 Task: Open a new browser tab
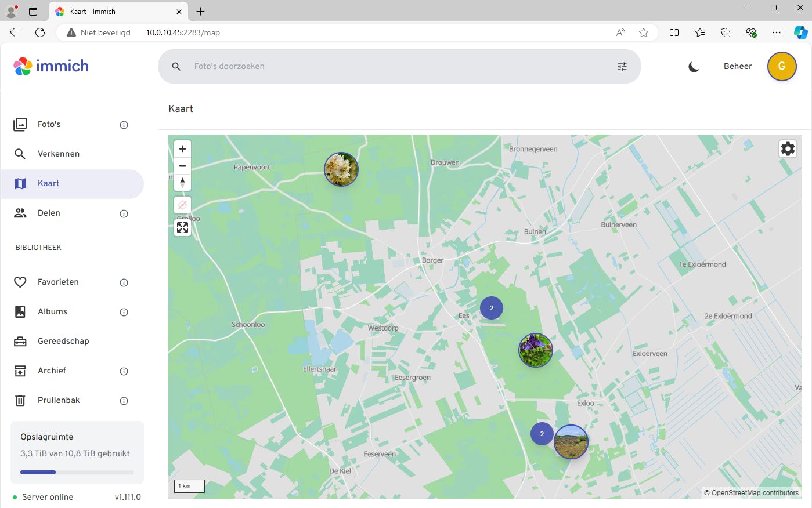click(x=201, y=12)
